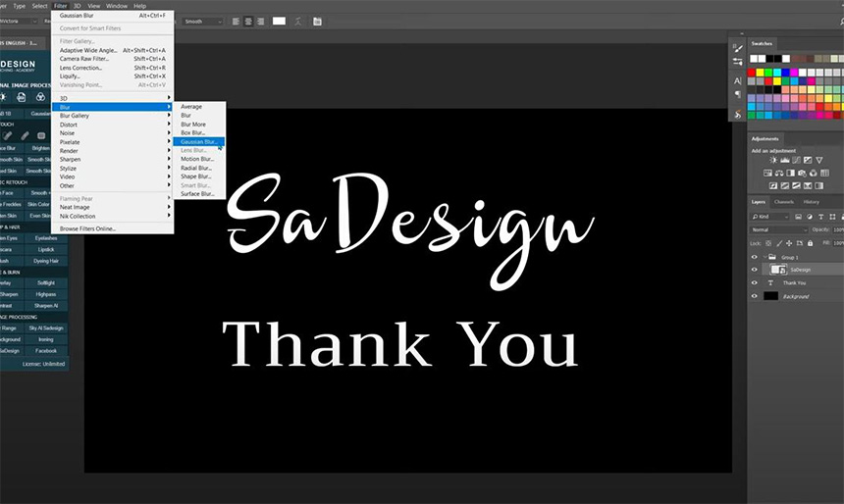
Task: Open the Liquify filter
Action: tap(113, 76)
